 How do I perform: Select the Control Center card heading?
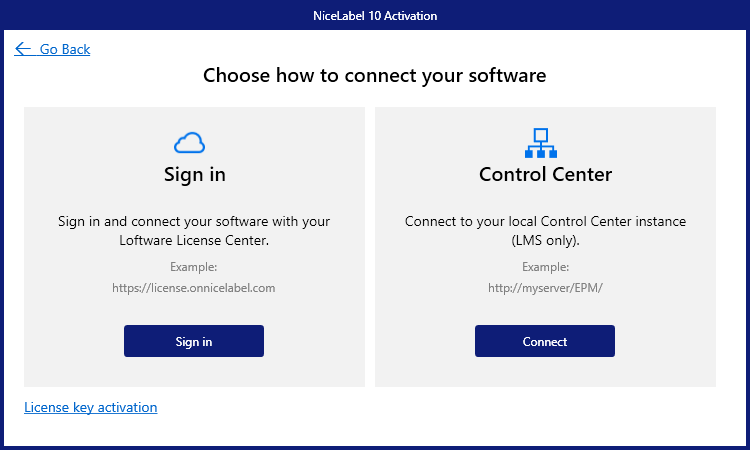tap(545, 175)
